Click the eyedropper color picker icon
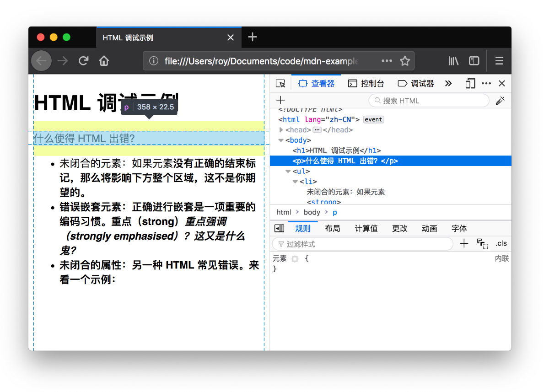The height and width of the screenshot is (392, 549). [500, 101]
